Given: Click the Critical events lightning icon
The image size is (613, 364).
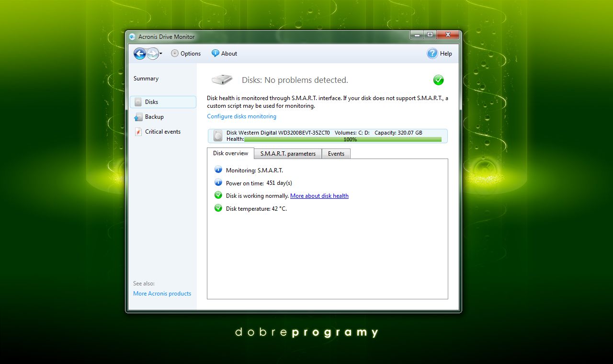Looking at the screenshot, I should [x=138, y=132].
